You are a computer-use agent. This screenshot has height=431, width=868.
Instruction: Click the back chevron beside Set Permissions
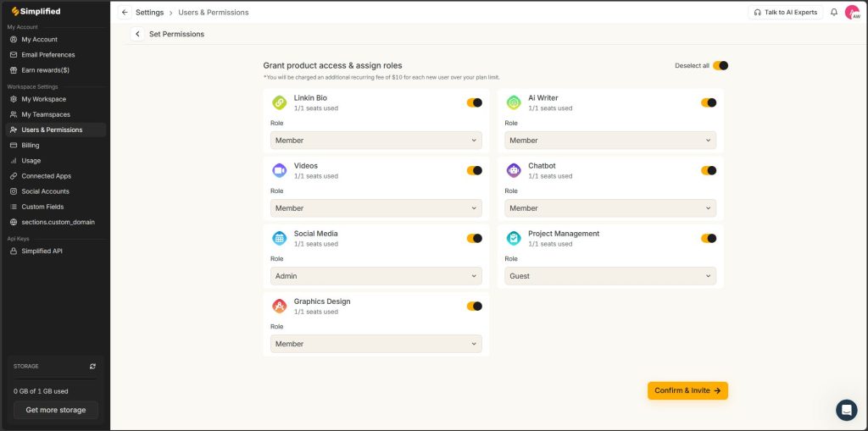click(x=138, y=35)
